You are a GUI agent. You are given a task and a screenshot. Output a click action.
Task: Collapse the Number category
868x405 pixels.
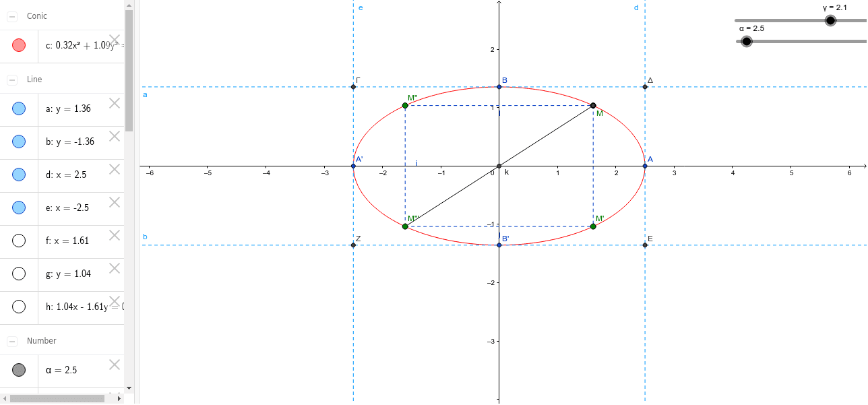pos(12,341)
